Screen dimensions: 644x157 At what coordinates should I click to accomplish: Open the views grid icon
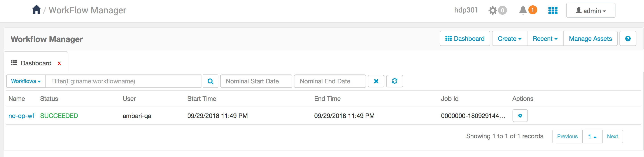(x=553, y=10)
